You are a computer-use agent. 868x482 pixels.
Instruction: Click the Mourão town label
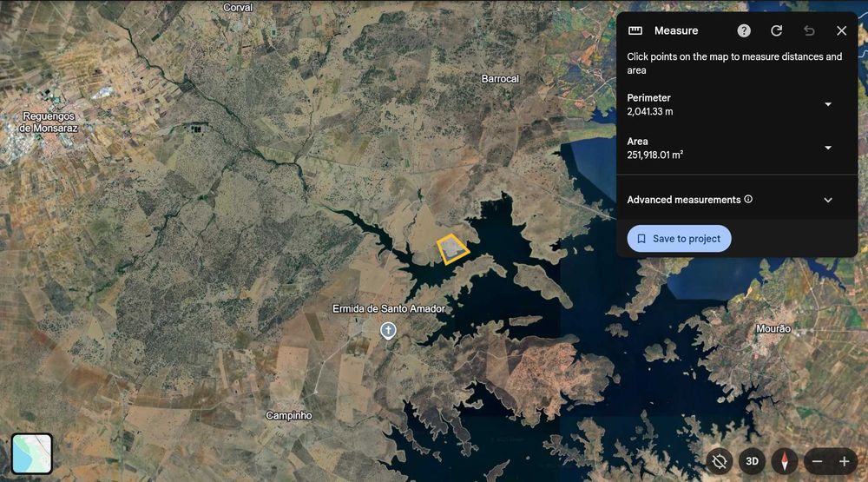[773, 328]
